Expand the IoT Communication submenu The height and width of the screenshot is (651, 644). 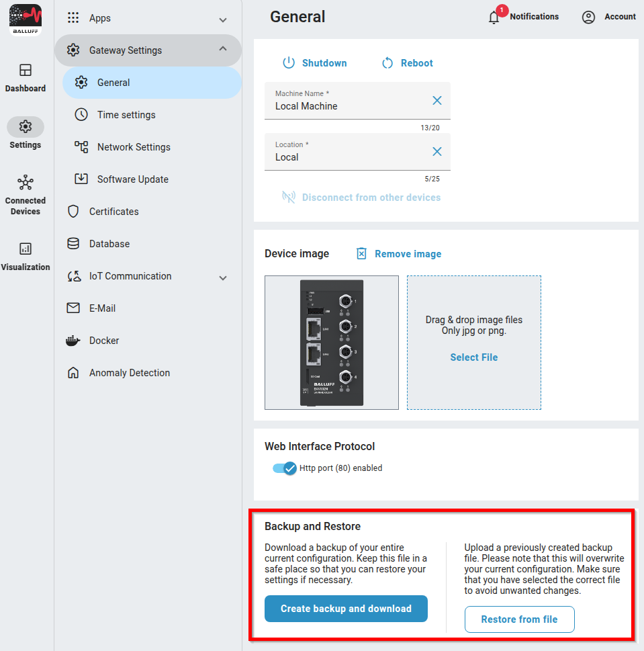click(x=223, y=277)
